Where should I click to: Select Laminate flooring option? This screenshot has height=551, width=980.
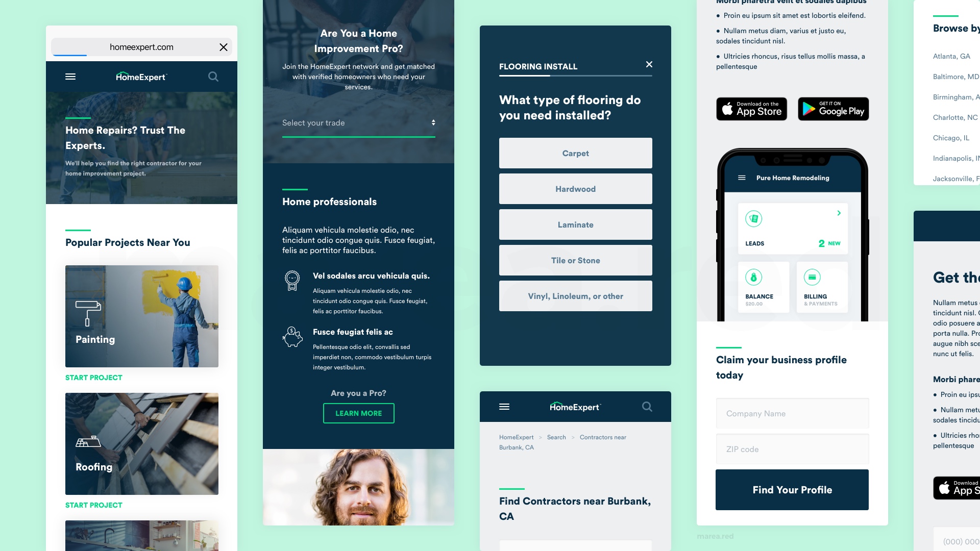coord(575,224)
